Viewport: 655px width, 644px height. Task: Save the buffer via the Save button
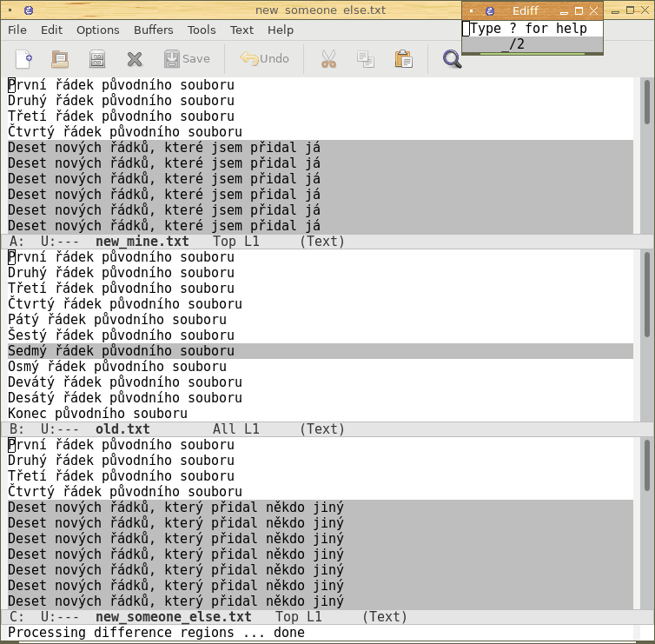click(187, 59)
